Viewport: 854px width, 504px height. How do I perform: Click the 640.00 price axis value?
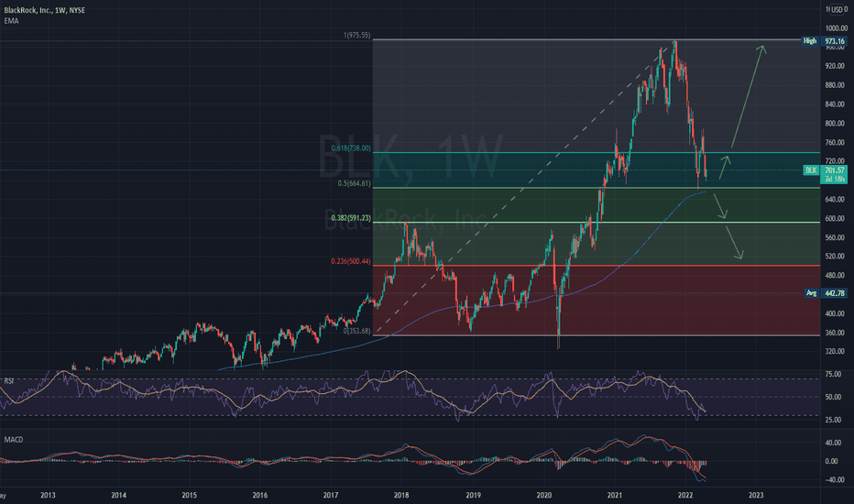tap(835, 200)
